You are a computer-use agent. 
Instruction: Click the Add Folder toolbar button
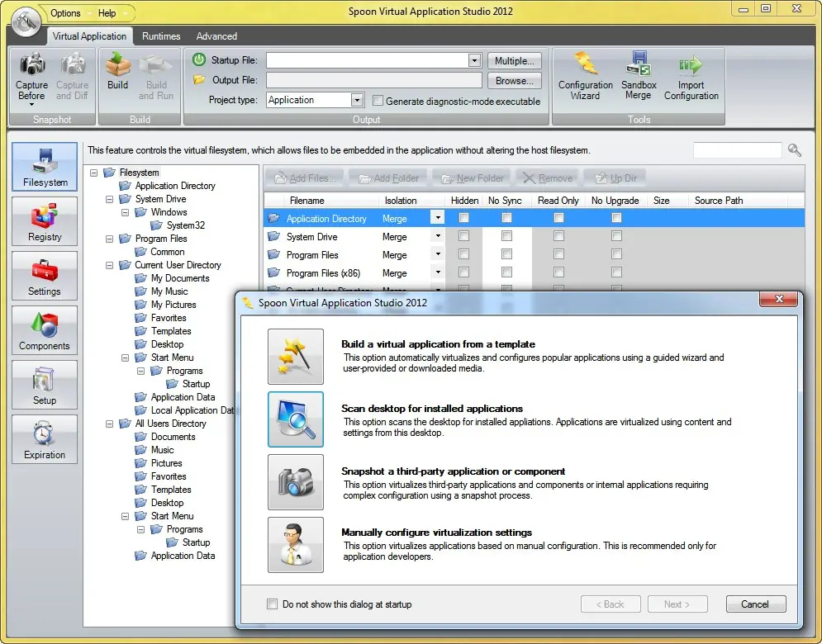click(x=388, y=178)
